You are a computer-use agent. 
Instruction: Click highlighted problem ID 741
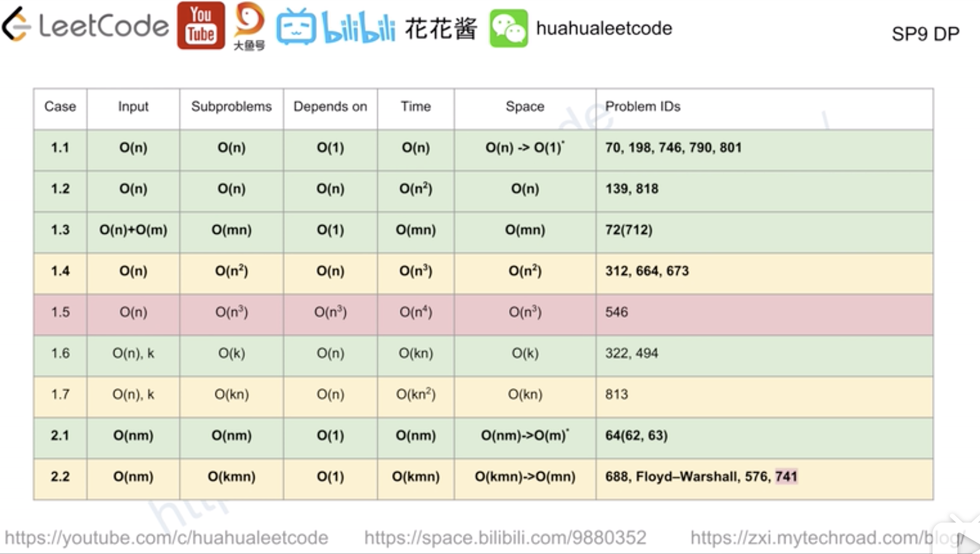click(786, 476)
